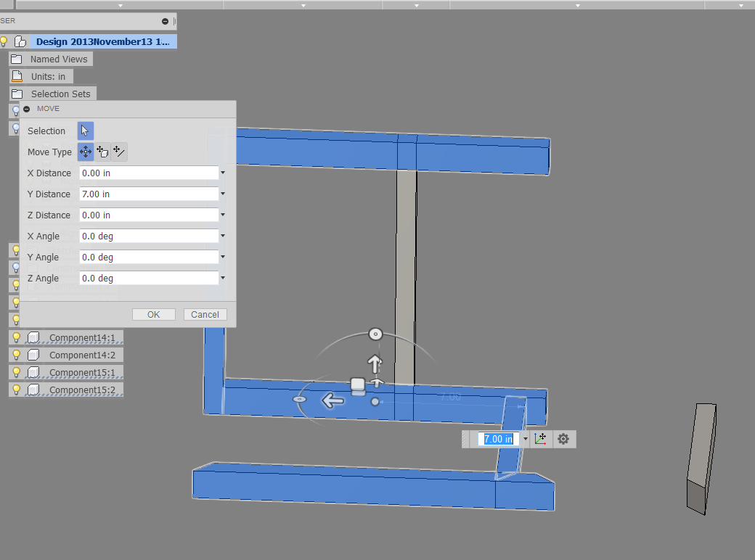Click the Named Views folder icon
Viewport: 755px width, 560px height.
pyautogui.click(x=17, y=59)
